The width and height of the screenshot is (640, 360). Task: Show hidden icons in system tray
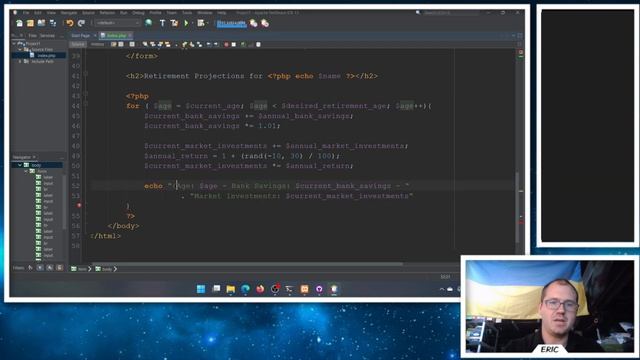[442, 289]
